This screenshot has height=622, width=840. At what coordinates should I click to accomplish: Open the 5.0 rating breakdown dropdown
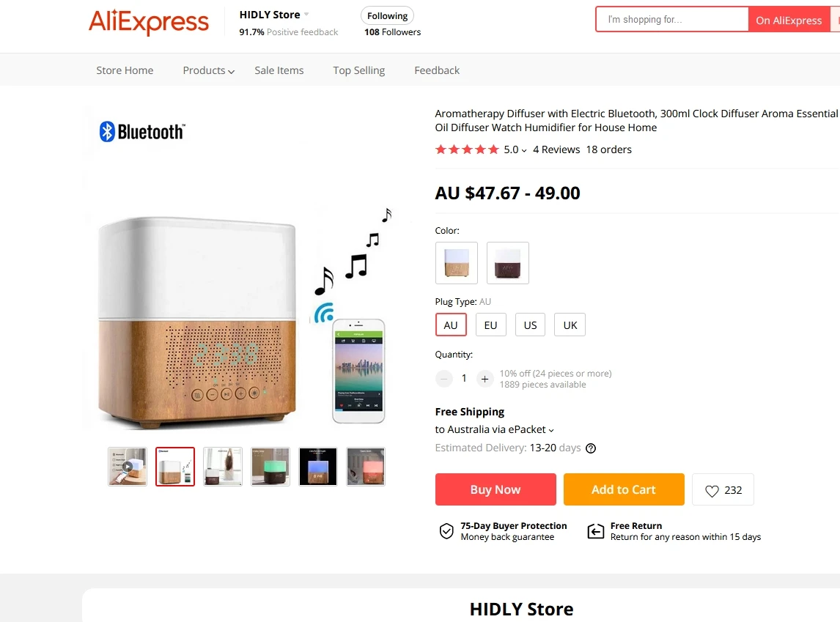click(515, 150)
